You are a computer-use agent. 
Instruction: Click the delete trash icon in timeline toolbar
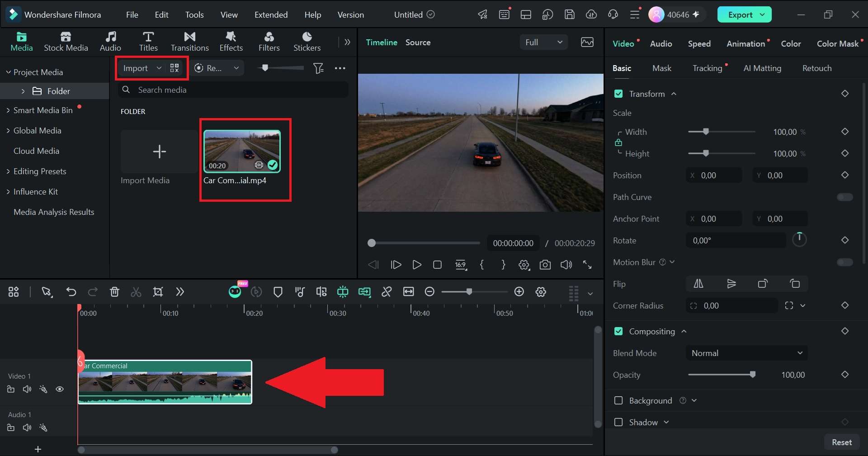[114, 292]
